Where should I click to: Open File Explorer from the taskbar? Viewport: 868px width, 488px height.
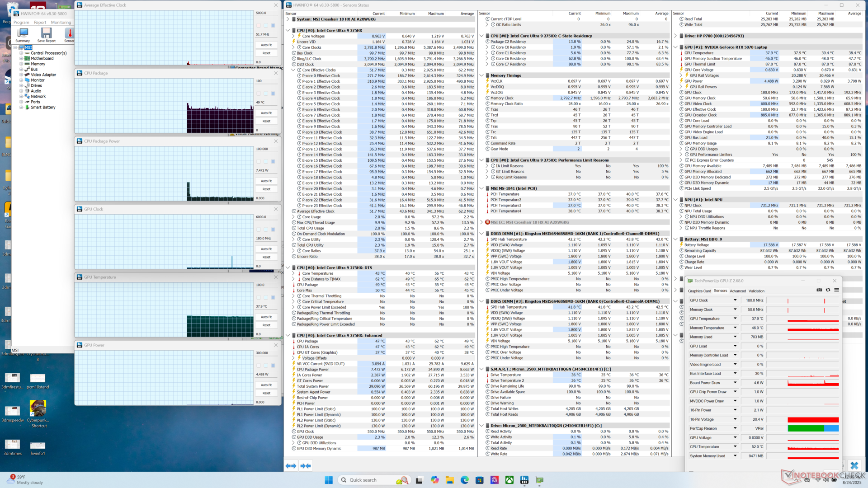coord(449,480)
